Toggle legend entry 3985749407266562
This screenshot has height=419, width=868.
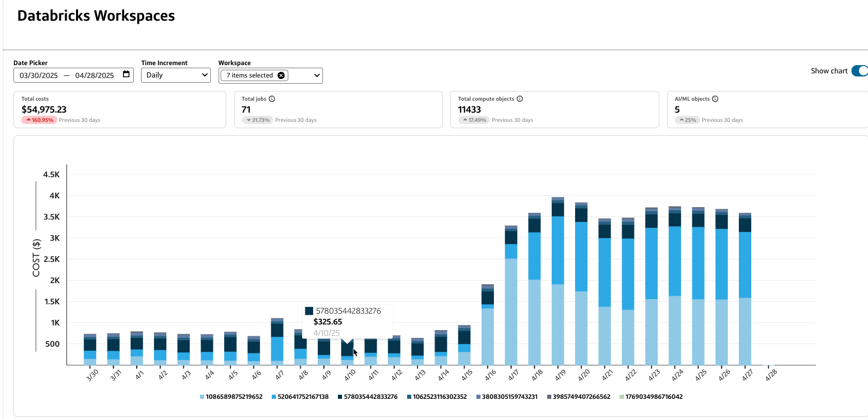tap(579, 397)
